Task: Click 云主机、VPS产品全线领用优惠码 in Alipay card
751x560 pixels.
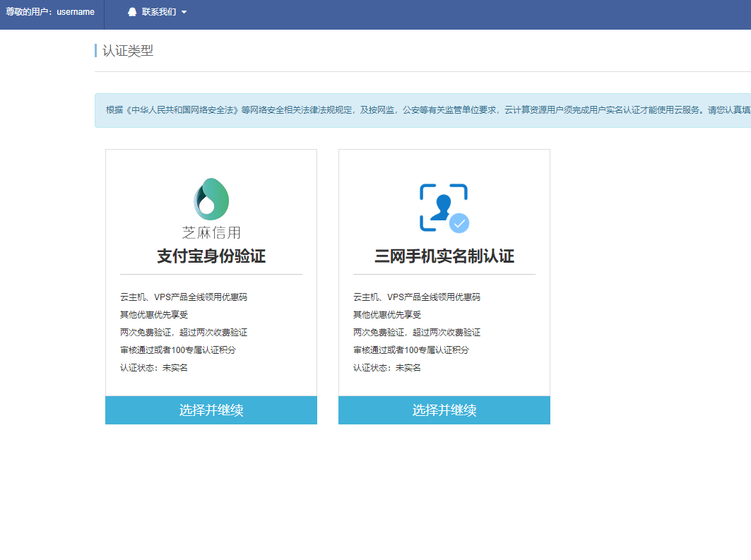Action: click(184, 297)
